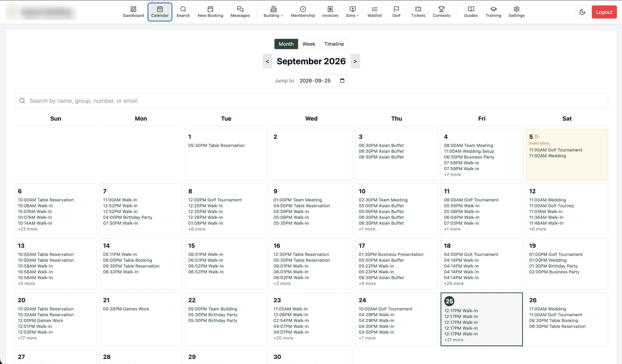Screen dimensions: 622x364
Task: Open the Waitlist page
Action: 374,12
